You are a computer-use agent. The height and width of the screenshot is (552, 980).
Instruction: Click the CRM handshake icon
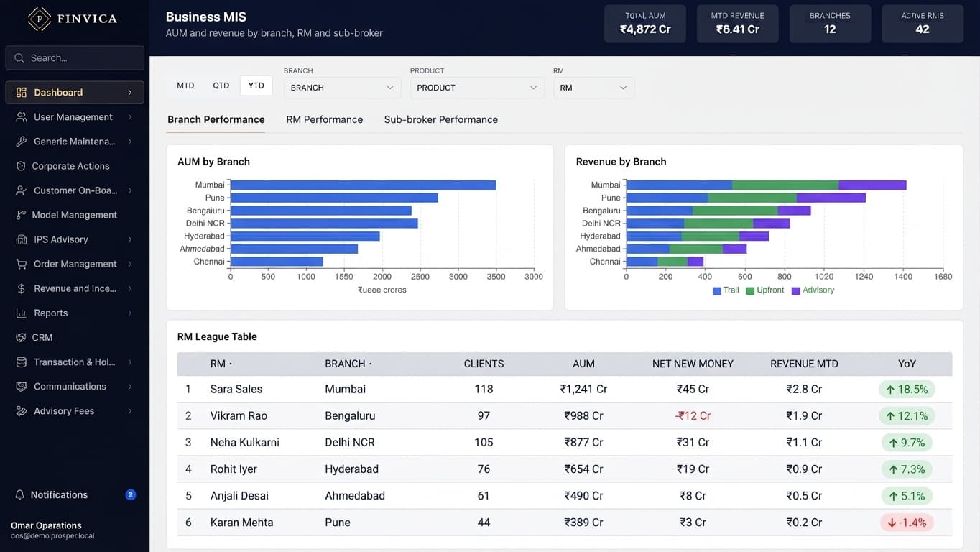pos(21,337)
